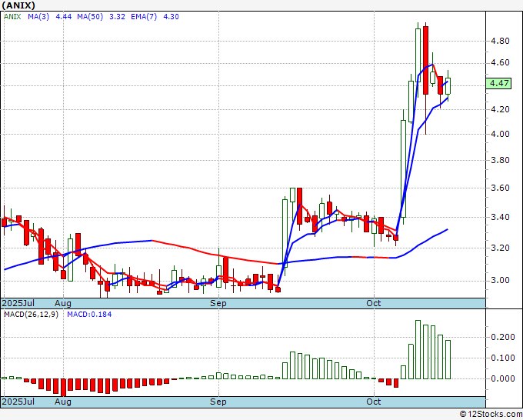The height and width of the screenshot is (420, 523).
Task: Click Oct on the price chart axis
Action: click(x=374, y=303)
